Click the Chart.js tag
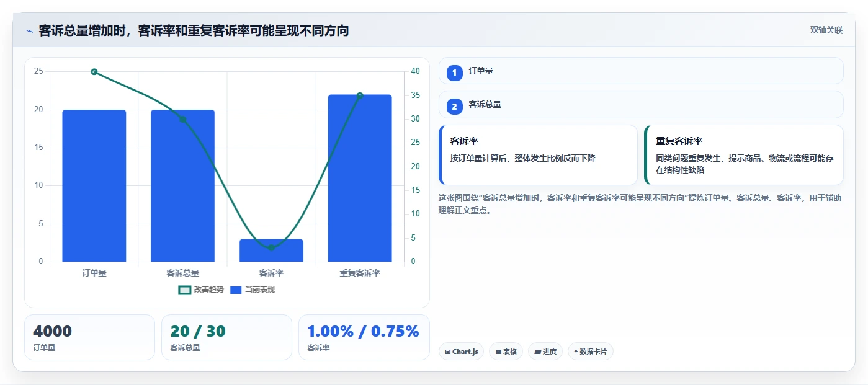868x385 pixels. click(x=462, y=352)
